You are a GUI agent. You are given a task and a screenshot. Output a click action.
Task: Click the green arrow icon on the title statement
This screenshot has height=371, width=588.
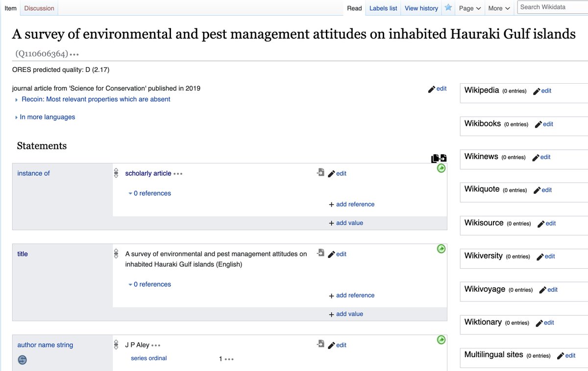pos(441,249)
